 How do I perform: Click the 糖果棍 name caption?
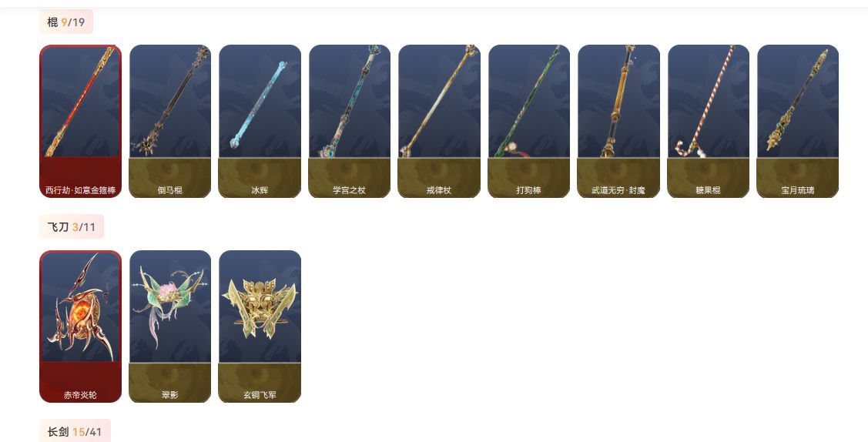[708, 190]
